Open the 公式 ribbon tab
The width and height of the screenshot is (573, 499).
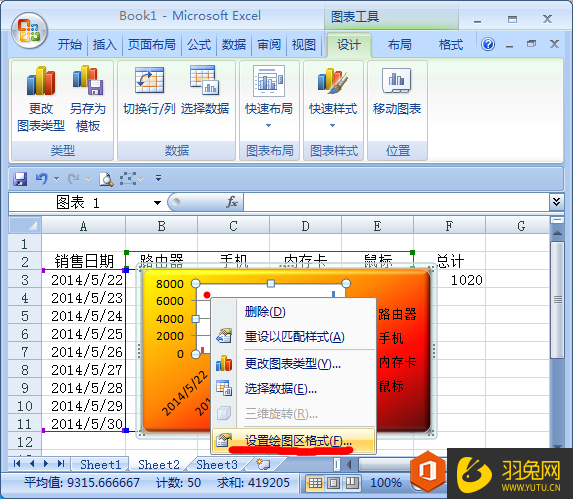coord(199,45)
